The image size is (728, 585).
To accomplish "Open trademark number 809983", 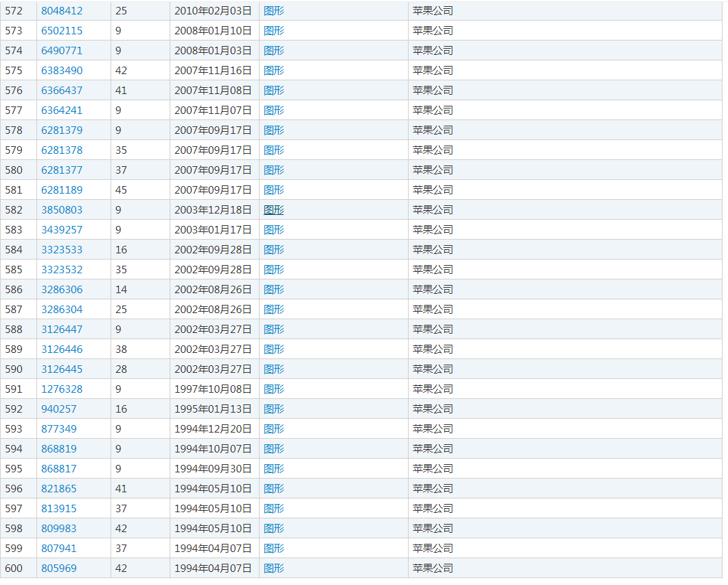I will click(x=59, y=529).
